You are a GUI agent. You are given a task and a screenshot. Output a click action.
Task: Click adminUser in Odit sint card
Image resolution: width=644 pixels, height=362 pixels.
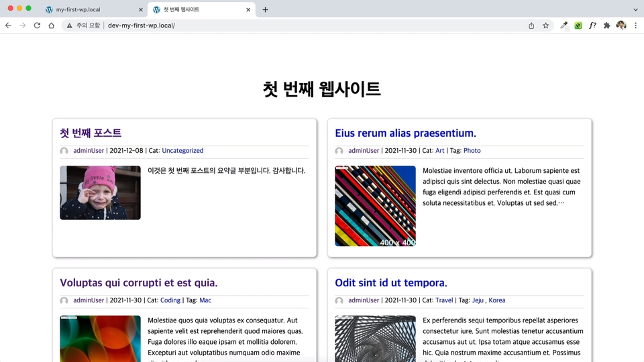pos(364,300)
